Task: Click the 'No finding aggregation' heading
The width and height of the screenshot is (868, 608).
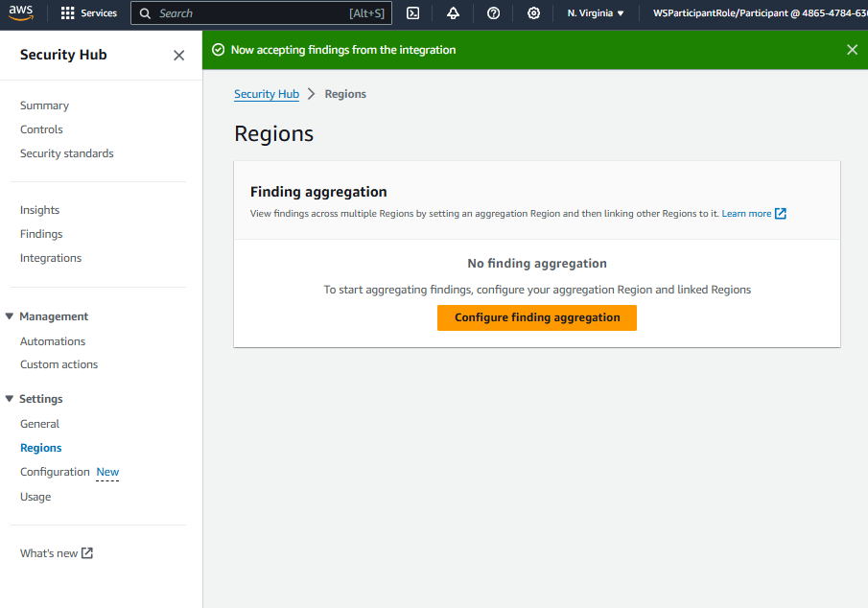Action: point(537,264)
